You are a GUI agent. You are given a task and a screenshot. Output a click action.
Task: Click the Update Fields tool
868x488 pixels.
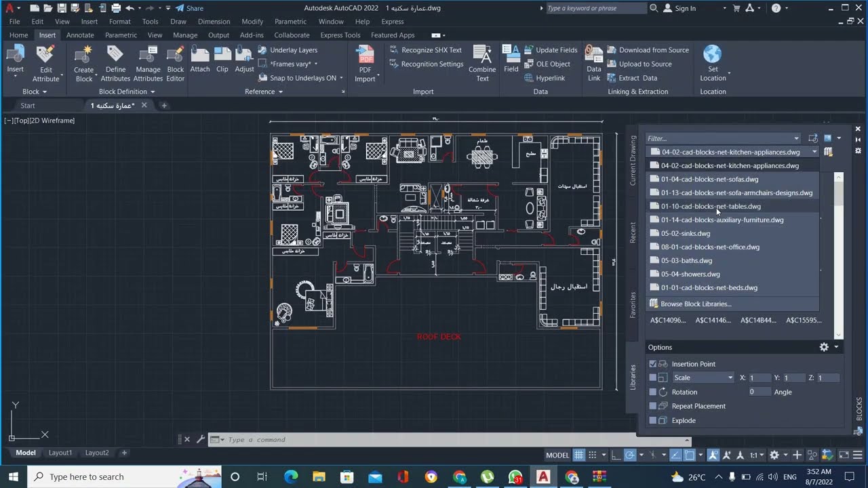click(551, 50)
